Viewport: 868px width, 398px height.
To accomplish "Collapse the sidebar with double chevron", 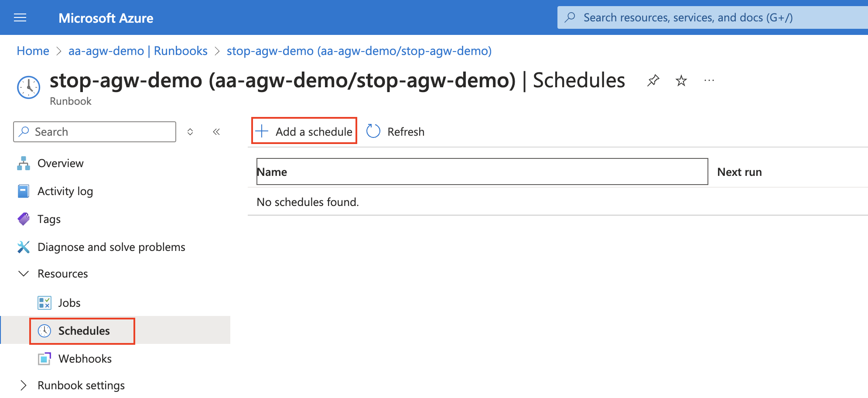I will (x=216, y=132).
